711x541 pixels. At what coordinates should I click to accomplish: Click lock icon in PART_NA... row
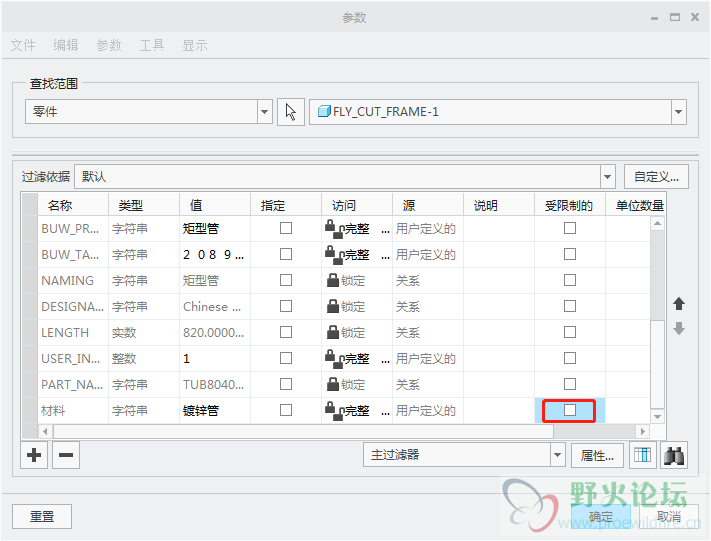pos(333,385)
